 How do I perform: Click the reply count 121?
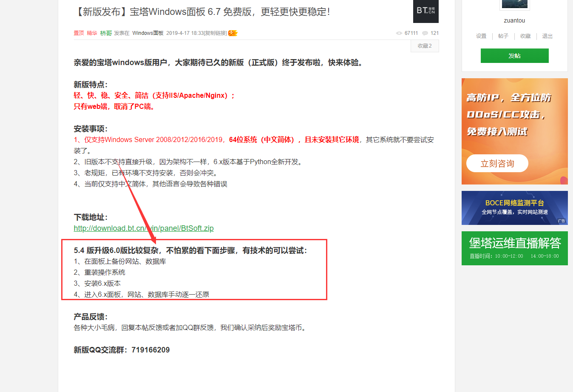point(434,33)
